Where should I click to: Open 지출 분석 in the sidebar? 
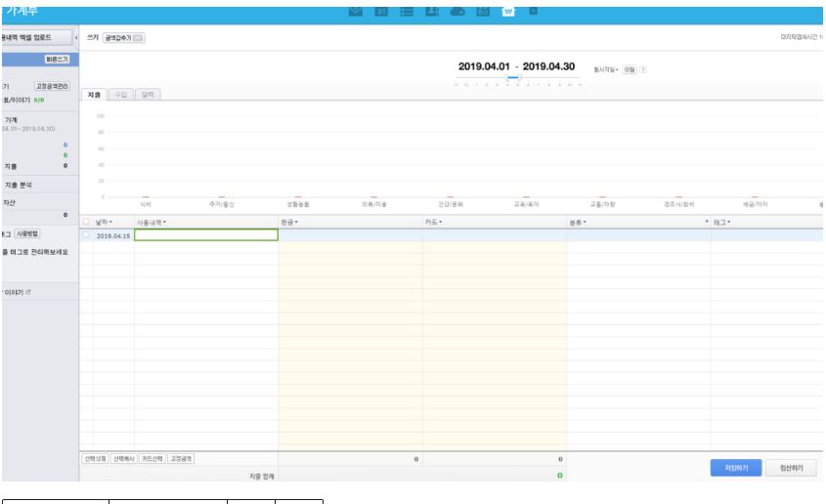[19, 185]
